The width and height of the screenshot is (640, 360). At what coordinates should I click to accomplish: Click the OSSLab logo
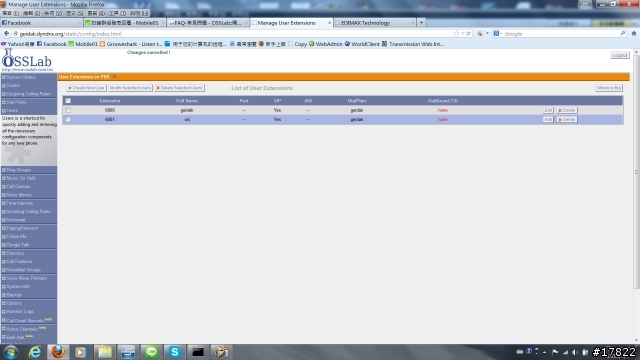pos(27,60)
